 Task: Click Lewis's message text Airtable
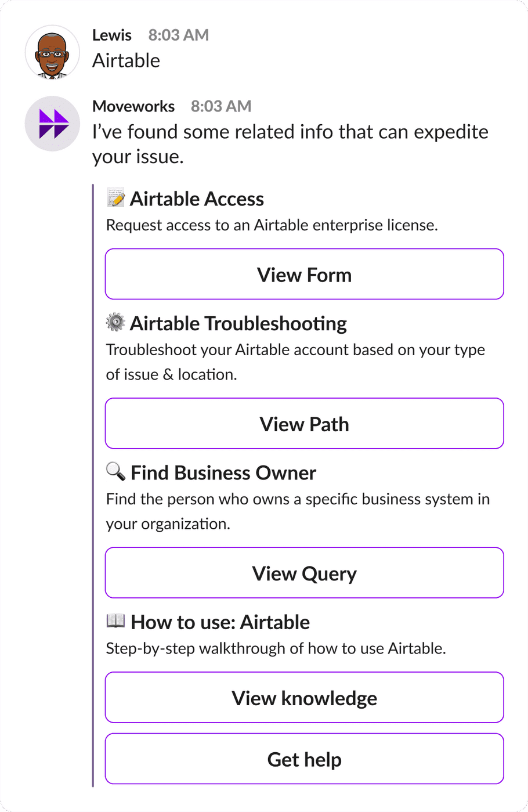click(126, 61)
